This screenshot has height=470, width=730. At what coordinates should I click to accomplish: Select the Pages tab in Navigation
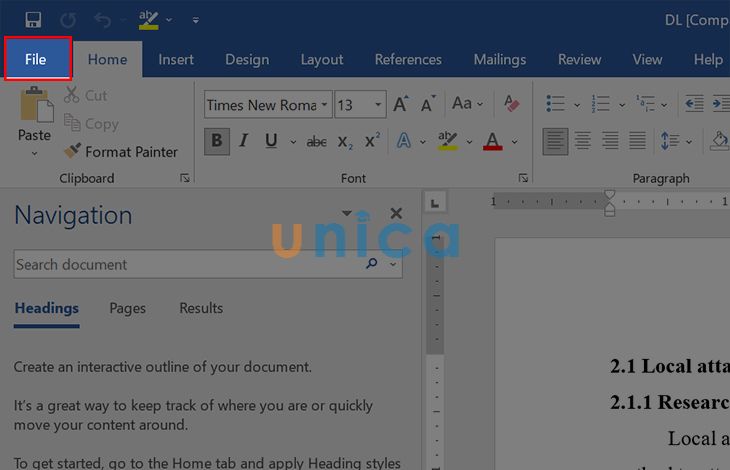click(128, 308)
